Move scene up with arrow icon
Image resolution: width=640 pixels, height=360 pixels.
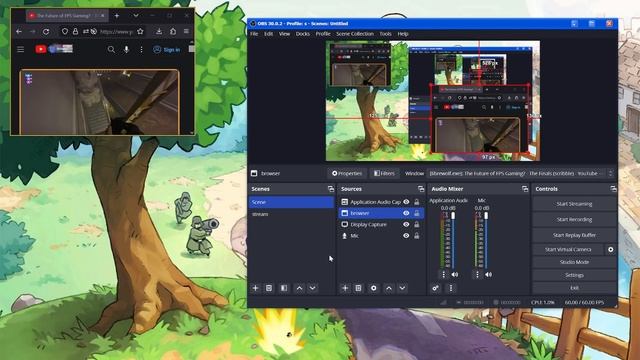tap(299, 288)
